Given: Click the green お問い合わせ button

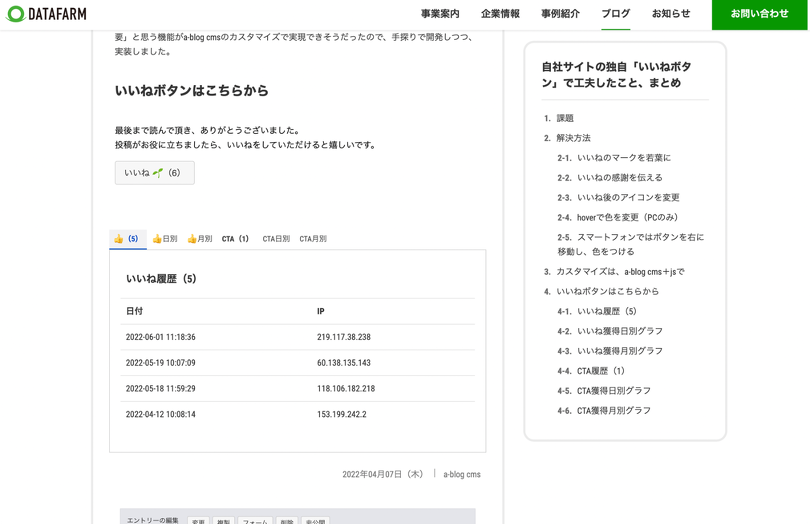Looking at the screenshot, I should click(x=760, y=14).
